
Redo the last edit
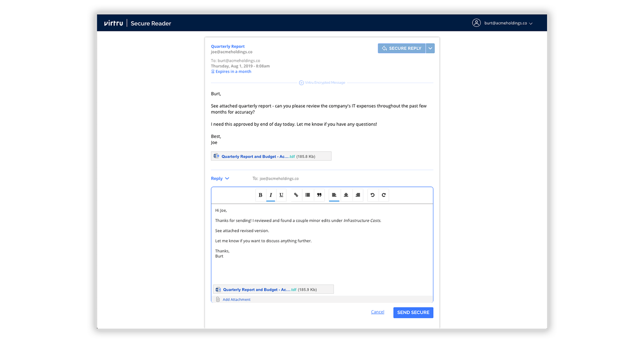(x=384, y=195)
